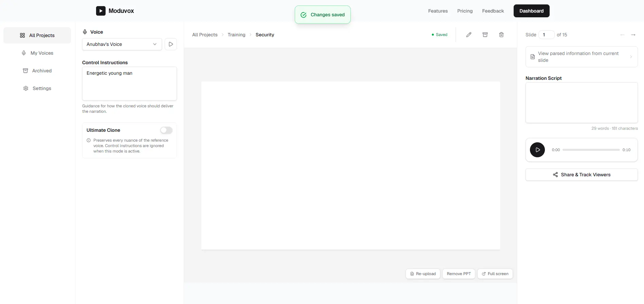Image resolution: width=644 pixels, height=304 pixels.
Task: Delete the project using the trash icon
Action: (501, 35)
